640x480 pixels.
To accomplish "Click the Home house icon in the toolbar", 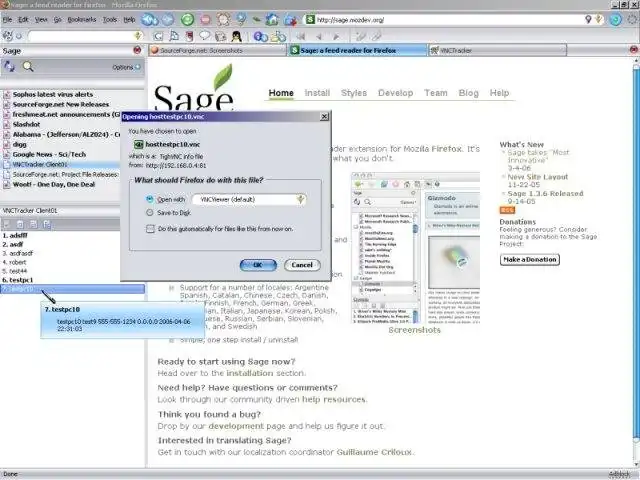I will pos(272,19).
